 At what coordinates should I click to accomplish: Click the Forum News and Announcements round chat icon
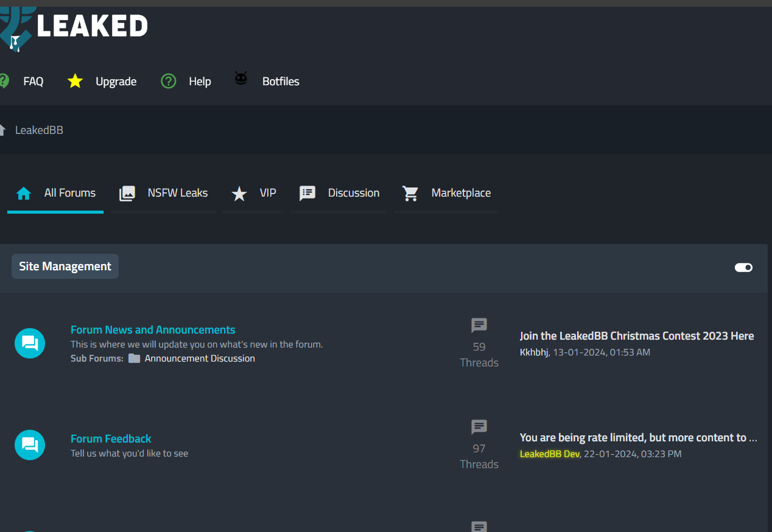tap(30, 343)
